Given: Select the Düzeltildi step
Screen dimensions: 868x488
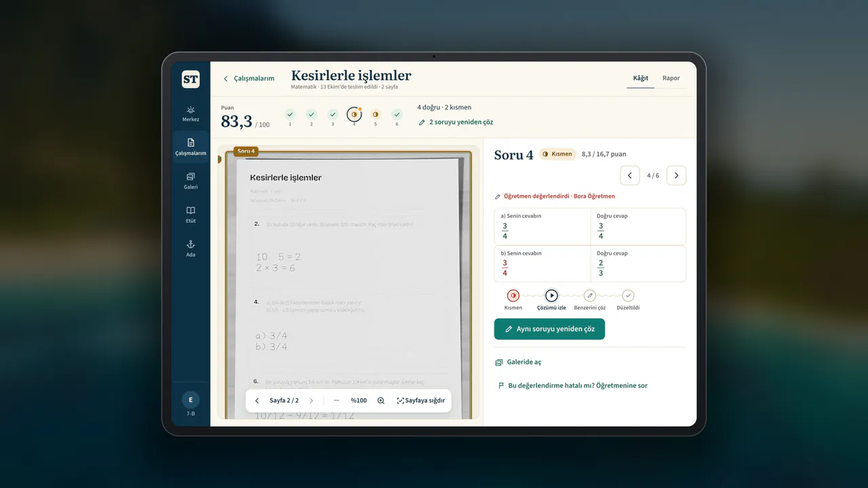Looking at the screenshot, I should 628,299.
